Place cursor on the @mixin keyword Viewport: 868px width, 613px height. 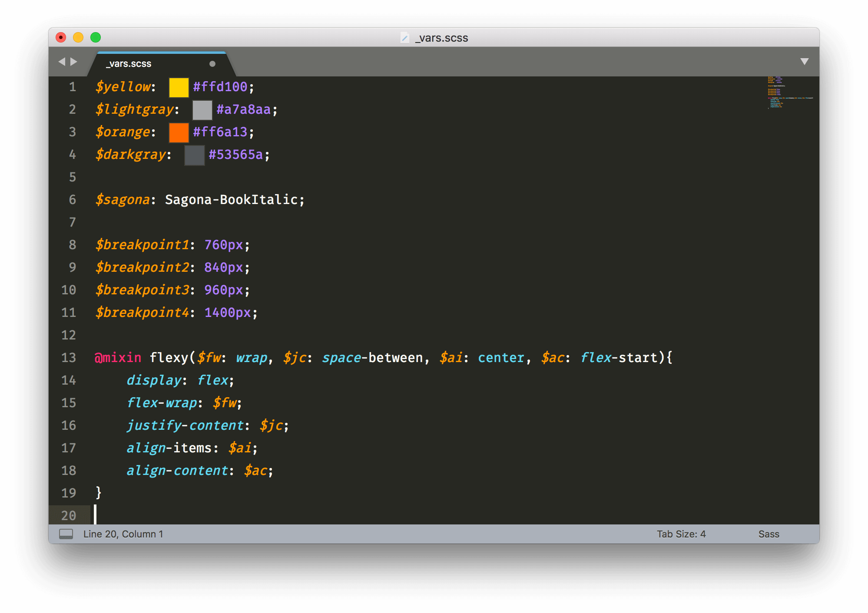[118, 358]
